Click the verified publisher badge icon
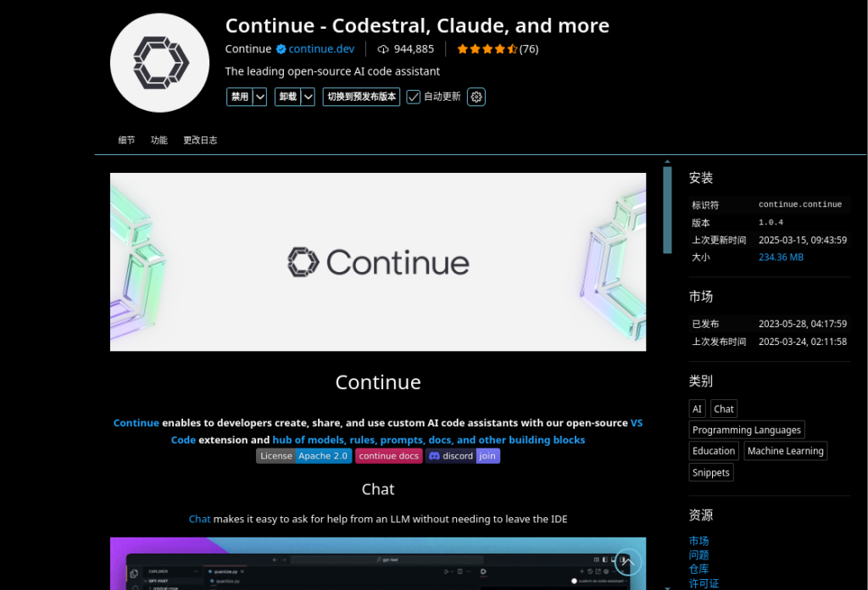Screen dimensions: 868x590 [x=281, y=49]
